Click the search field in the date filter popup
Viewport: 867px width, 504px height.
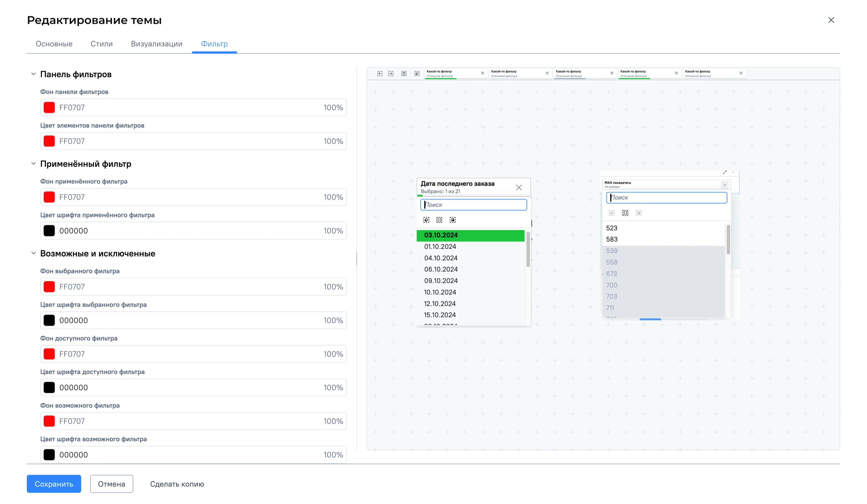click(x=473, y=205)
